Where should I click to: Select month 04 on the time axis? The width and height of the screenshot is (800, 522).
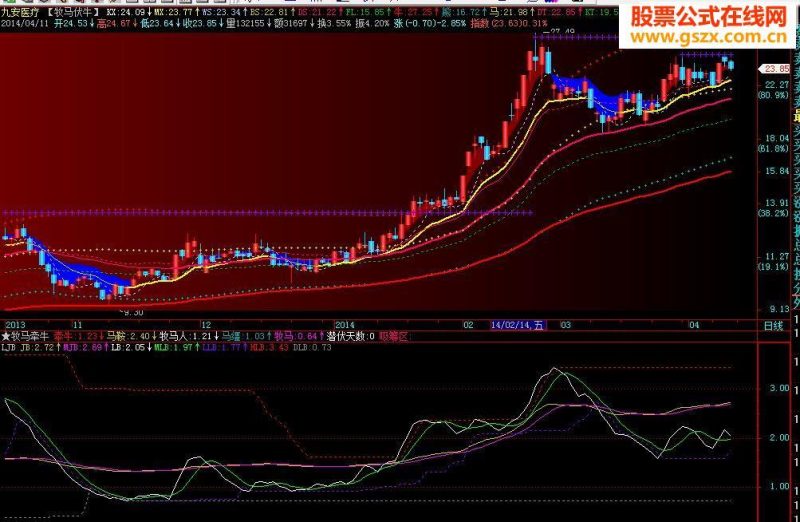pos(694,325)
